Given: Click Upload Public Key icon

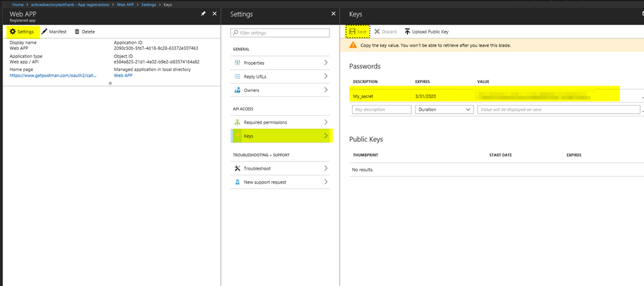Looking at the screenshot, I should tap(407, 31).
